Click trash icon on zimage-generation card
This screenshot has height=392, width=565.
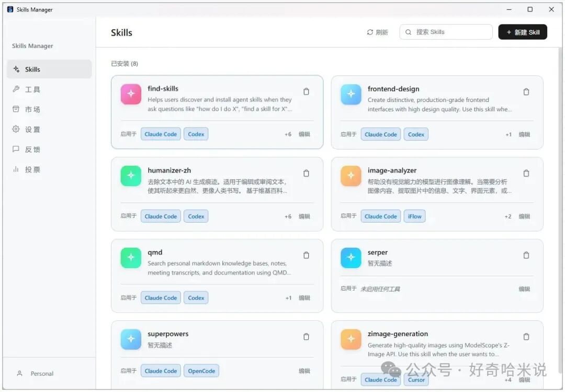click(526, 337)
